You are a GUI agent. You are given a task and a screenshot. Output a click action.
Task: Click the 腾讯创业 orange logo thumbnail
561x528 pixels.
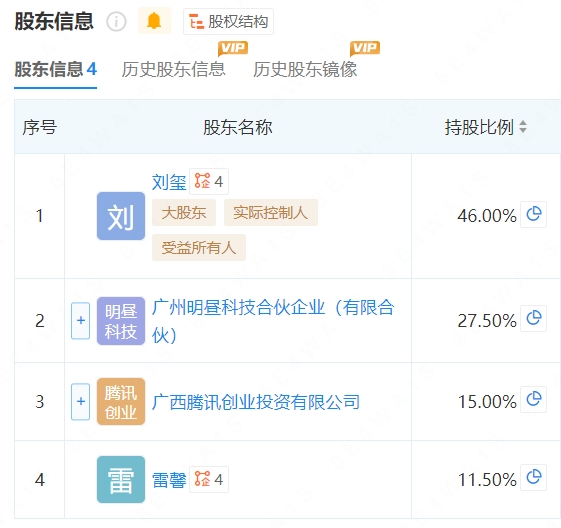click(x=121, y=401)
